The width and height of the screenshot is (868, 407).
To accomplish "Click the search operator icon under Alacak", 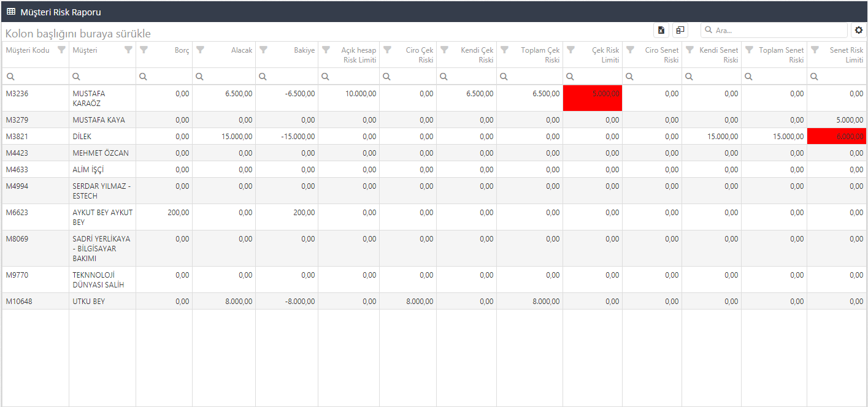I will 201,77.
